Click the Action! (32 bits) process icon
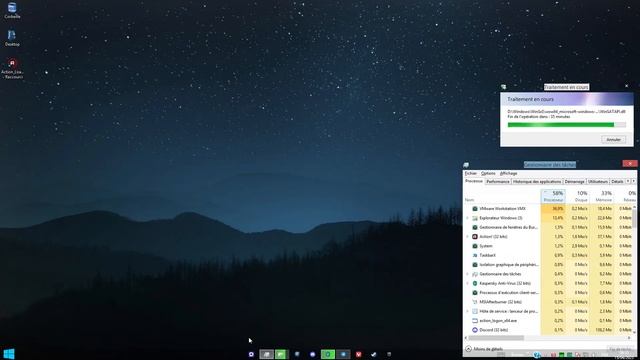The width and height of the screenshot is (640, 360). (475, 237)
